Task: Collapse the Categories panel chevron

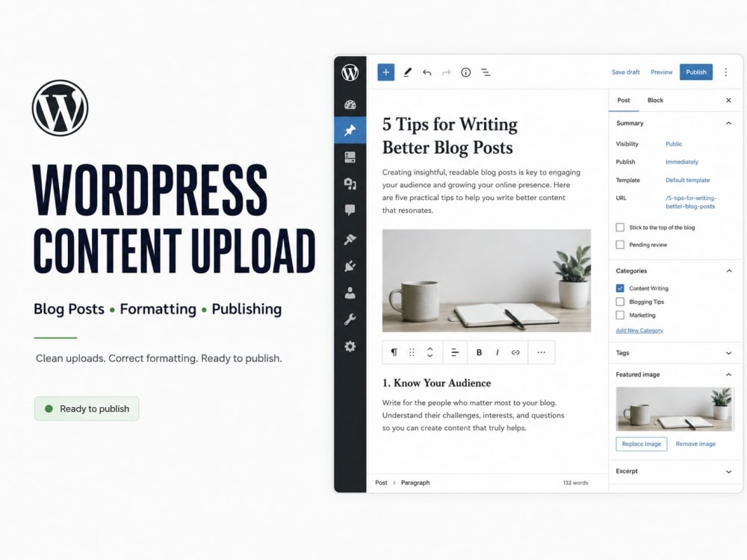Action: 728,270
